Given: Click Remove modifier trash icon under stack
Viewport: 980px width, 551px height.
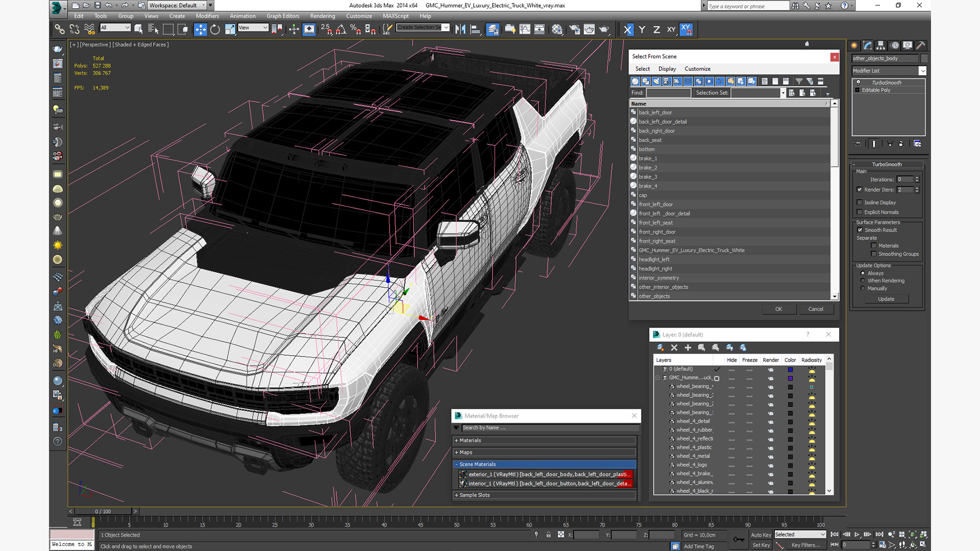Looking at the screenshot, I should (901, 144).
